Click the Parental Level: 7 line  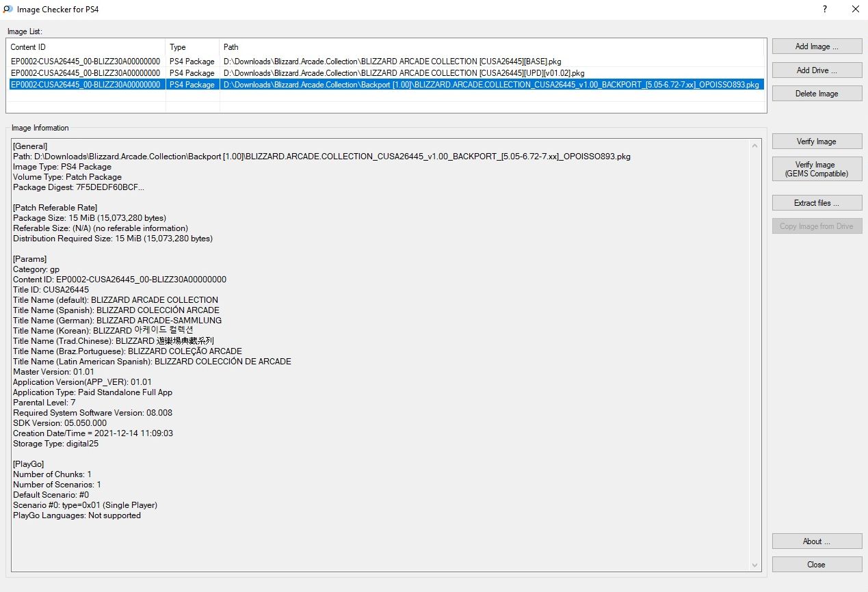point(44,403)
